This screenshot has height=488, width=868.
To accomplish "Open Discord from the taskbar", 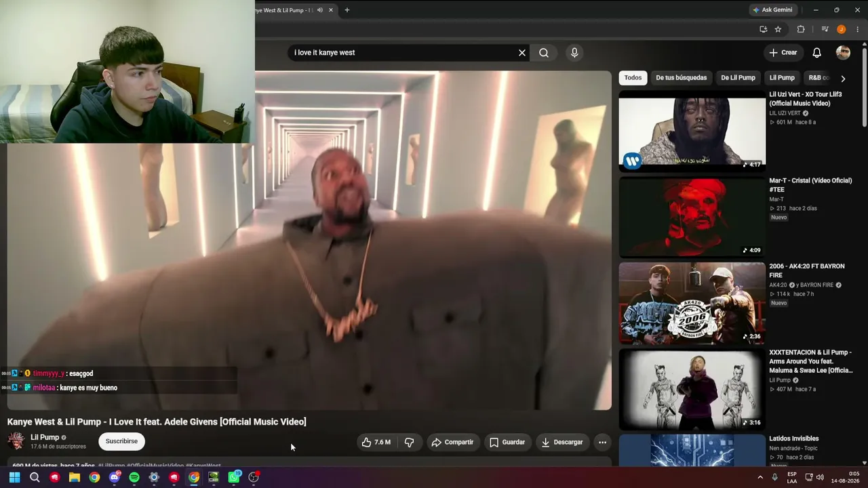I will pyautogui.click(x=114, y=477).
